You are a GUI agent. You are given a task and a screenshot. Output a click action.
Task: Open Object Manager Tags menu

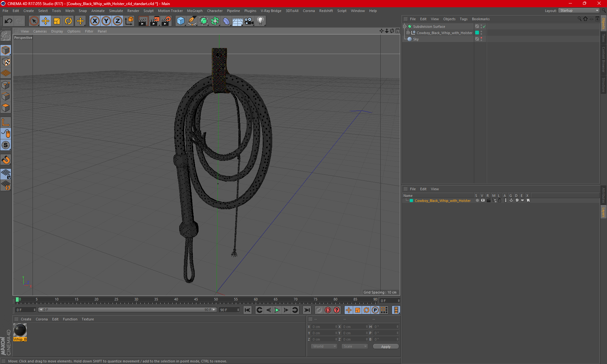tap(463, 19)
